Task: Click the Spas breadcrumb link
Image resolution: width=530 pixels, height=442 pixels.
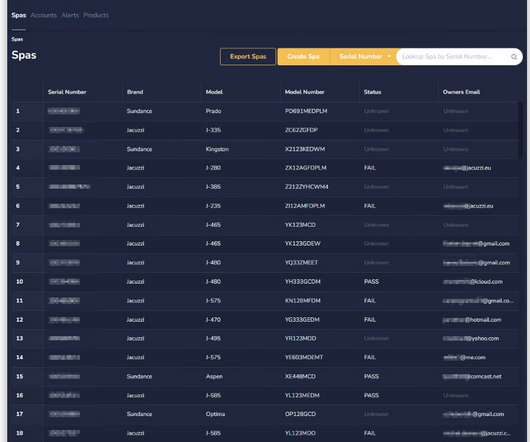Action: [17, 39]
